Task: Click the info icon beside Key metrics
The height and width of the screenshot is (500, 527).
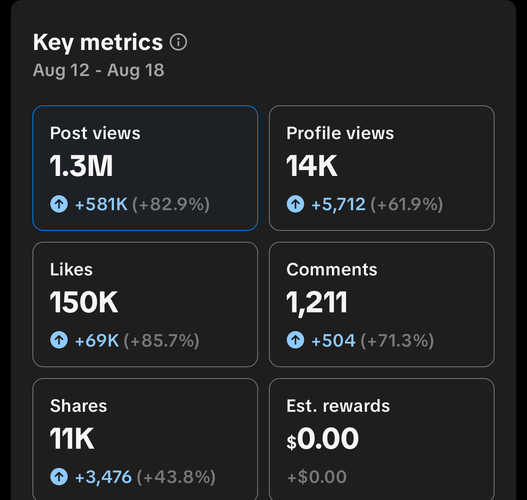Action: pyautogui.click(x=178, y=42)
